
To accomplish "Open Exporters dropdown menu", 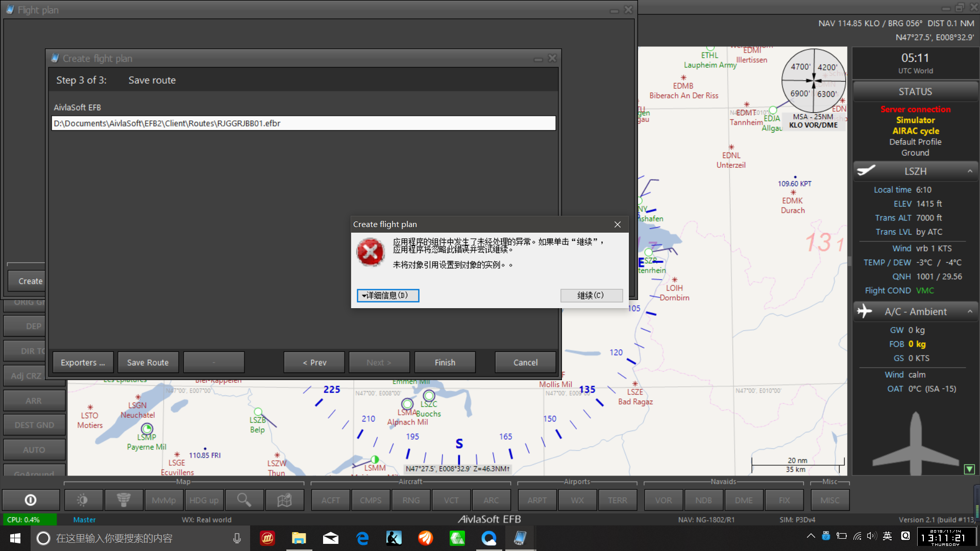I will (83, 362).
